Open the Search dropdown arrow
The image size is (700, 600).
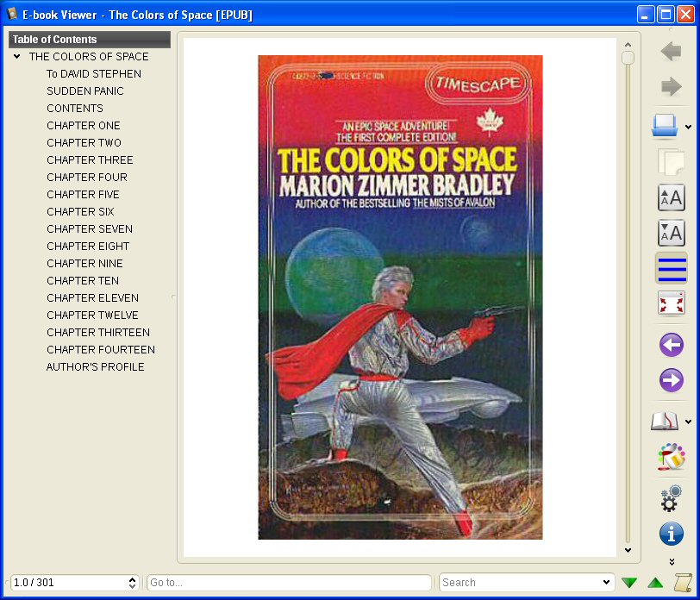tap(606, 582)
